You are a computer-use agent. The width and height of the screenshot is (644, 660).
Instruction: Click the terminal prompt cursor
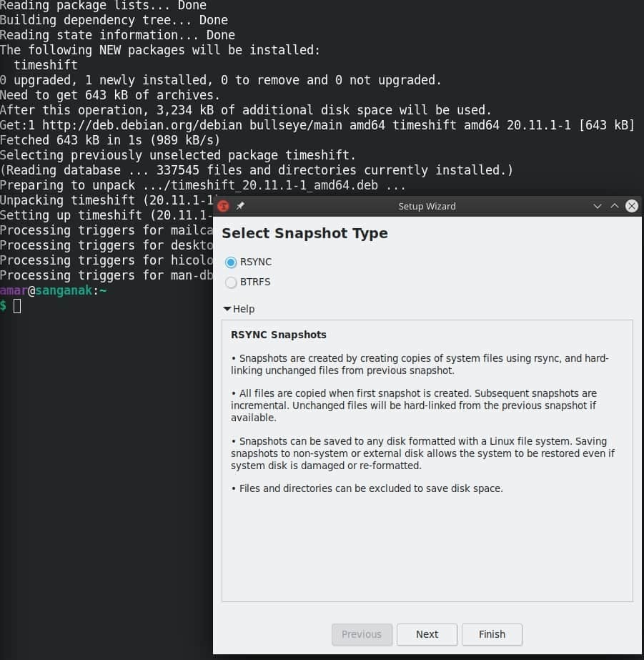[x=17, y=305]
